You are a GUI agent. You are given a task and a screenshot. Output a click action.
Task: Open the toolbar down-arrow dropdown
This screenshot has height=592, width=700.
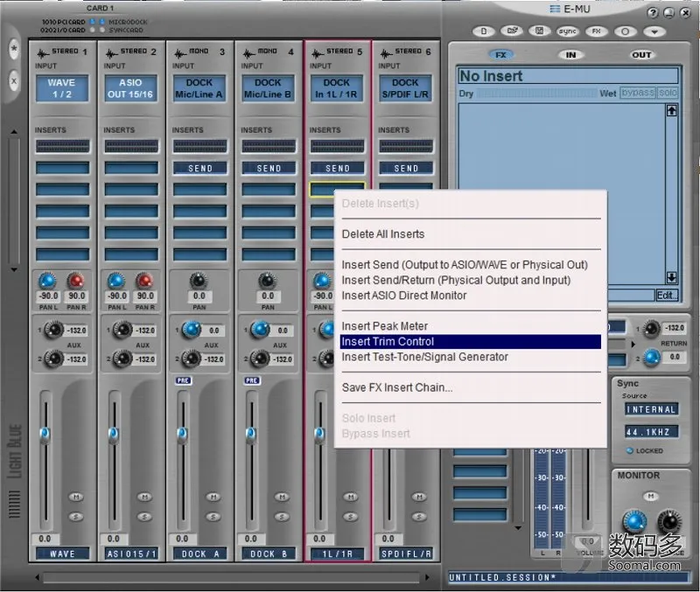[654, 31]
